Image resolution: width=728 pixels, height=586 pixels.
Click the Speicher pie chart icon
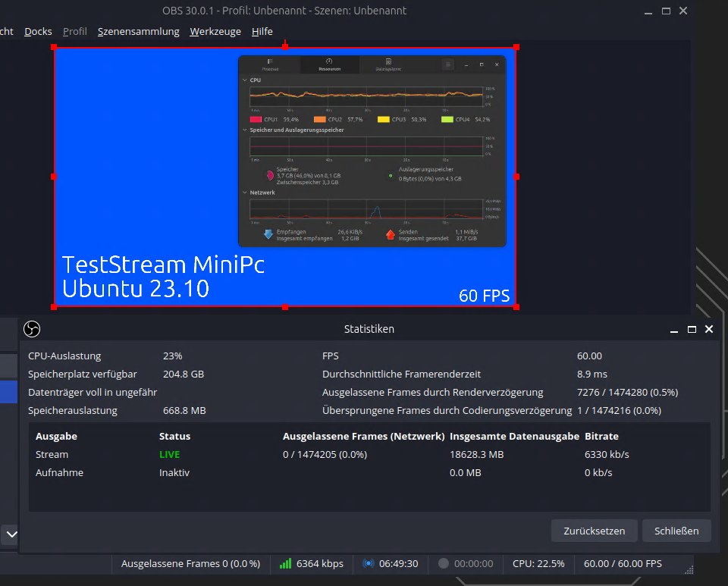[268, 176]
